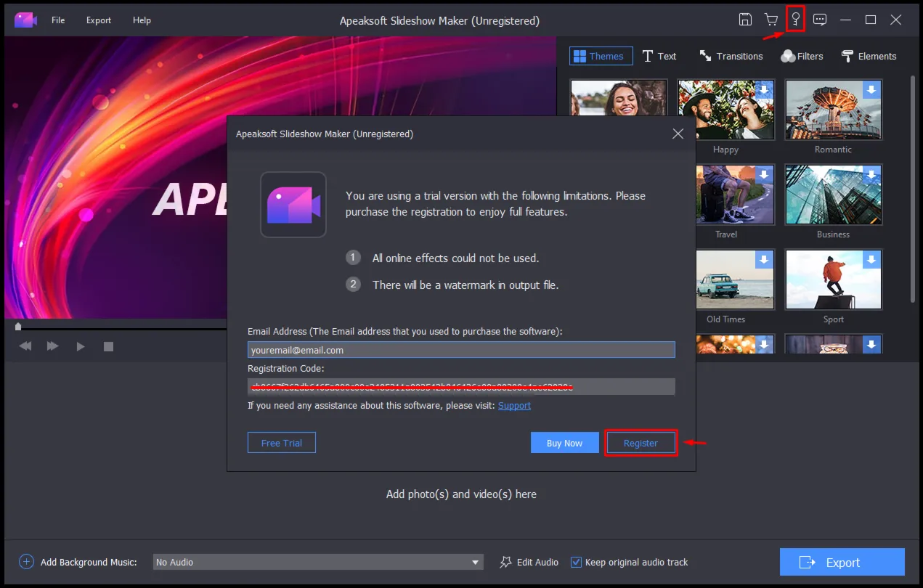The image size is (923, 588).
Task: Click the Register button in dialog
Action: coord(641,443)
